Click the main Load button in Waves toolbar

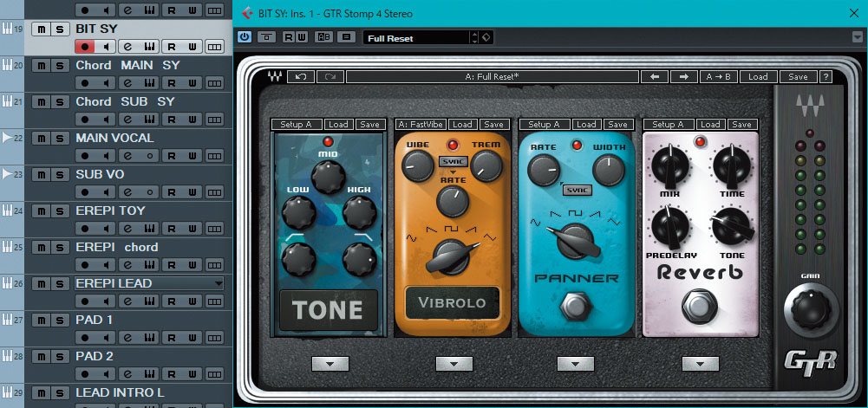click(x=758, y=77)
